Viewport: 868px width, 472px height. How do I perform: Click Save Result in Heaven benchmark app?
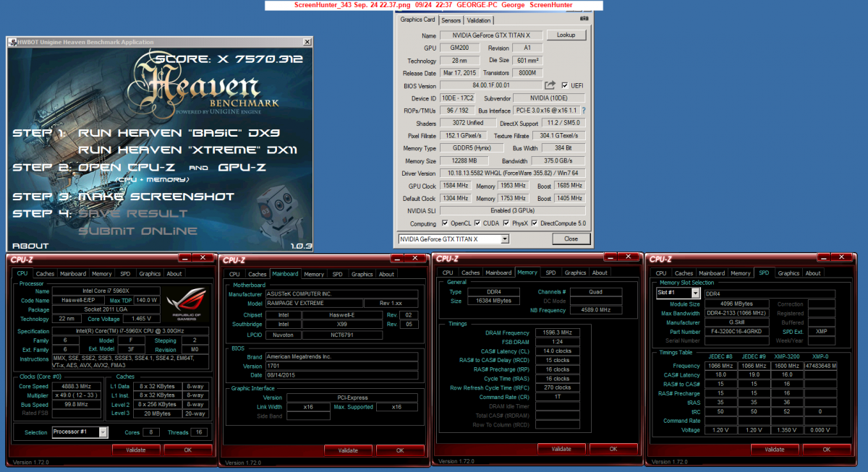[132, 213]
